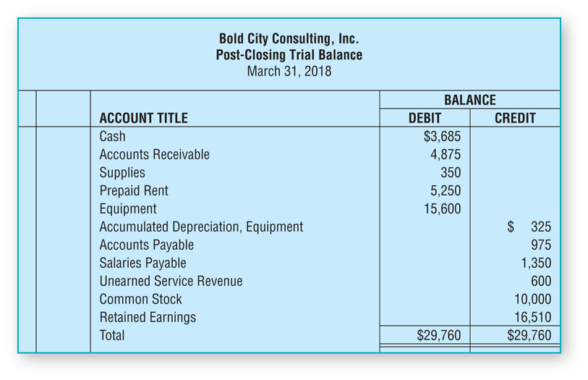Select the ACCOUNT TITLE column header

pyautogui.click(x=143, y=118)
